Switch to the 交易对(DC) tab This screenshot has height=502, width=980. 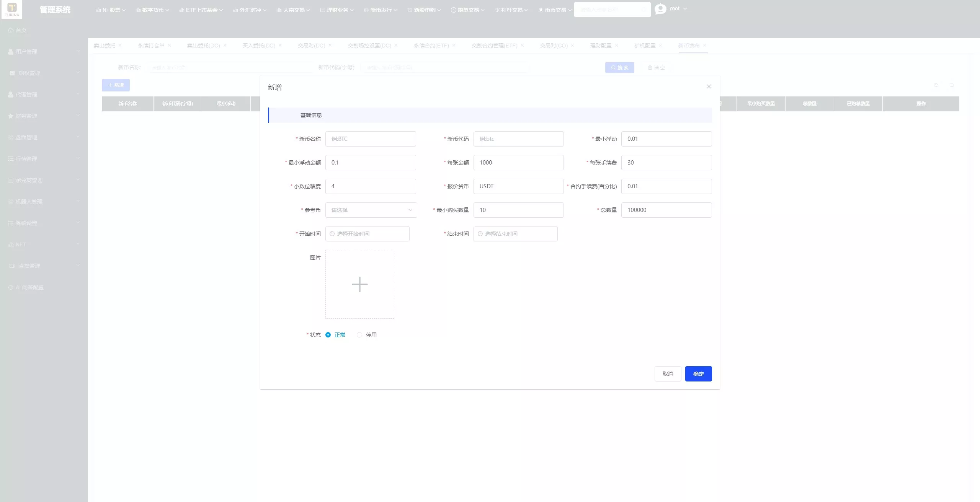click(312, 46)
